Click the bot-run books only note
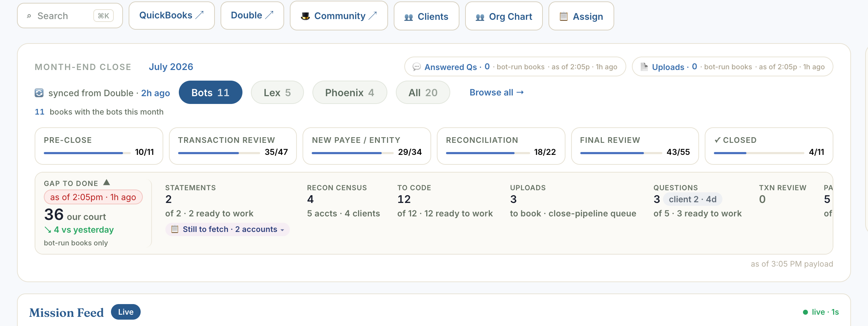The height and width of the screenshot is (326, 868). (76, 243)
